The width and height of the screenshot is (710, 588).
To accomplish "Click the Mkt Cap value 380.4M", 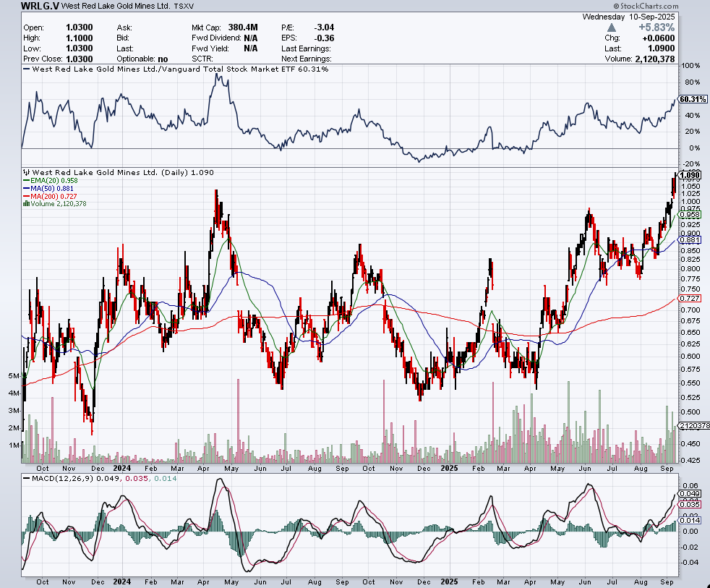I will (x=243, y=27).
